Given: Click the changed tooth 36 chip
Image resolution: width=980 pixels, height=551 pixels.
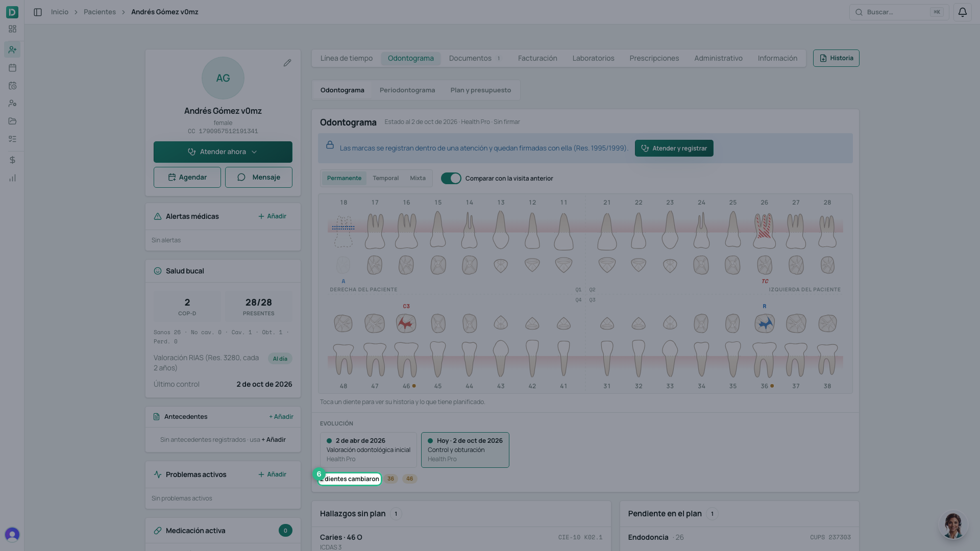Looking at the screenshot, I should [x=390, y=479].
